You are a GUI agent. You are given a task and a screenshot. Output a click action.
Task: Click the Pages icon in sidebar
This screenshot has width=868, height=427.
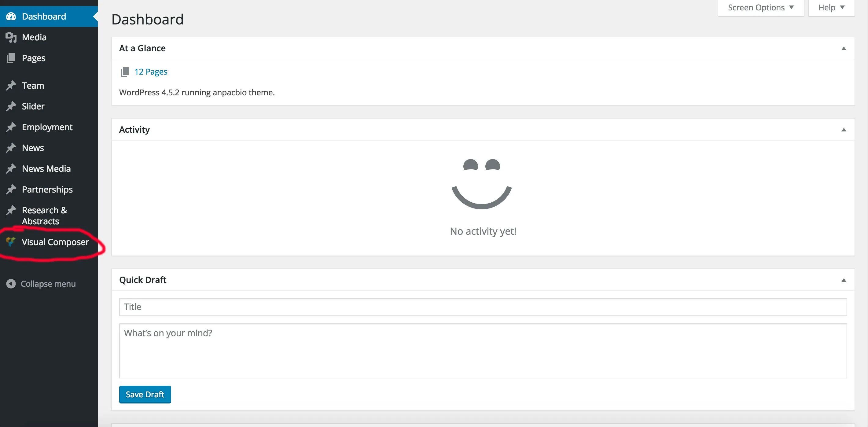[10, 57]
